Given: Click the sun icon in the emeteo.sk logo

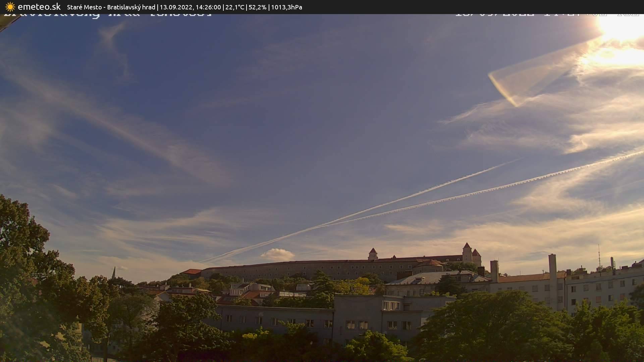Looking at the screenshot, I should click(10, 7).
